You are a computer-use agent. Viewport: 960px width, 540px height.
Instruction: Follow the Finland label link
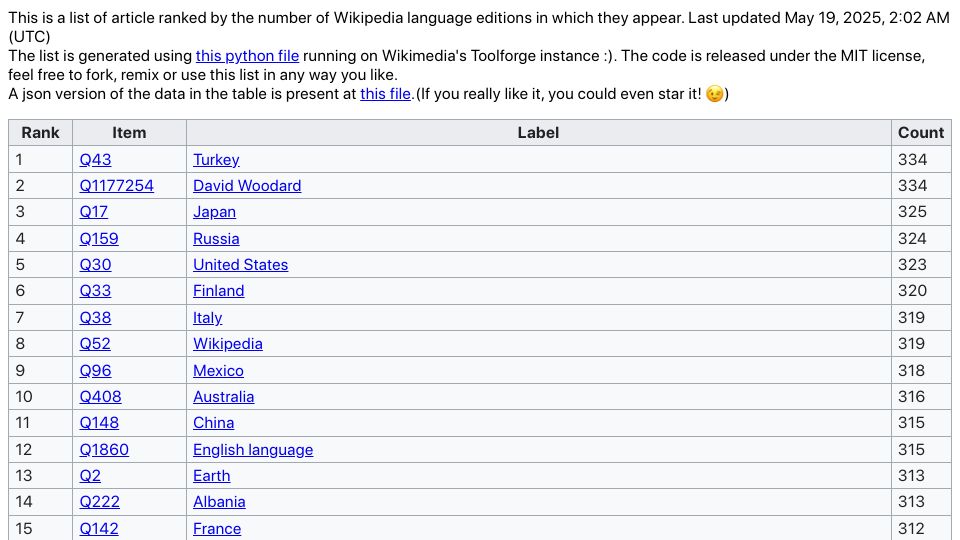click(219, 291)
